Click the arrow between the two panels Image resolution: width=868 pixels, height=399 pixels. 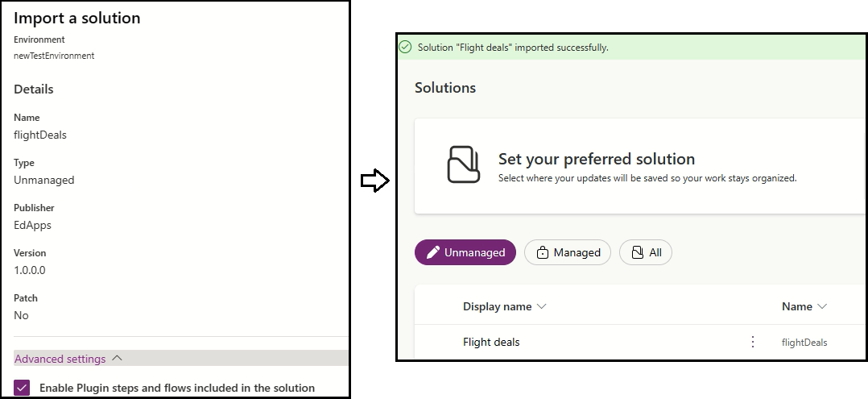(x=374, y=181)
